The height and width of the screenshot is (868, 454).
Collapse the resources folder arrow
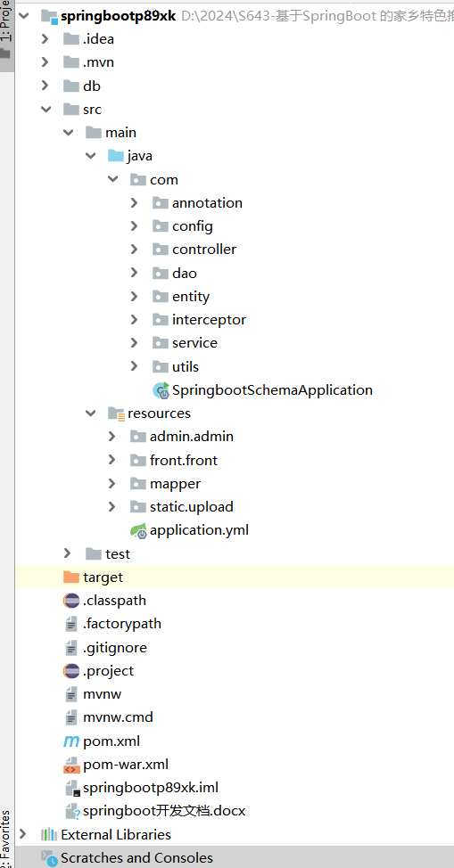90,414
